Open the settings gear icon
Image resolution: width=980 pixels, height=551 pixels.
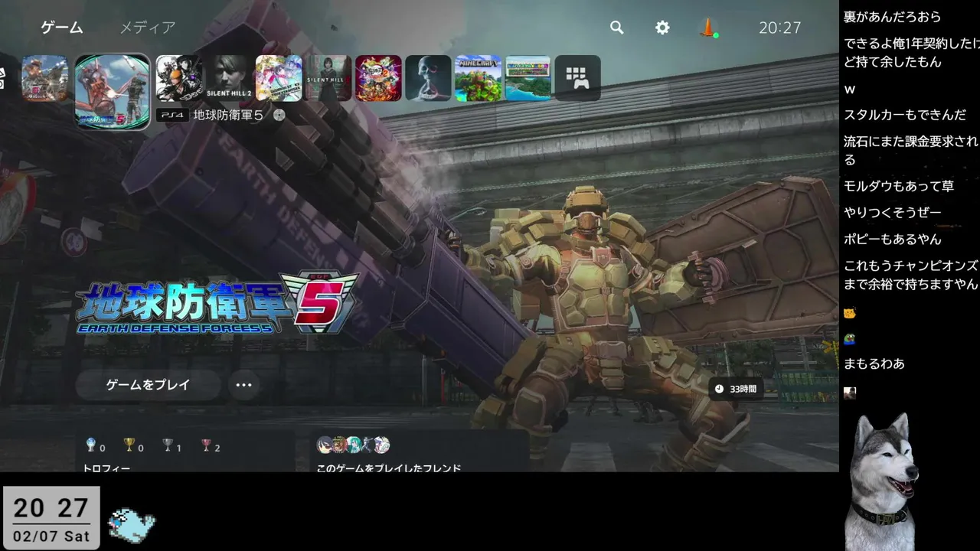pos(662,28)
